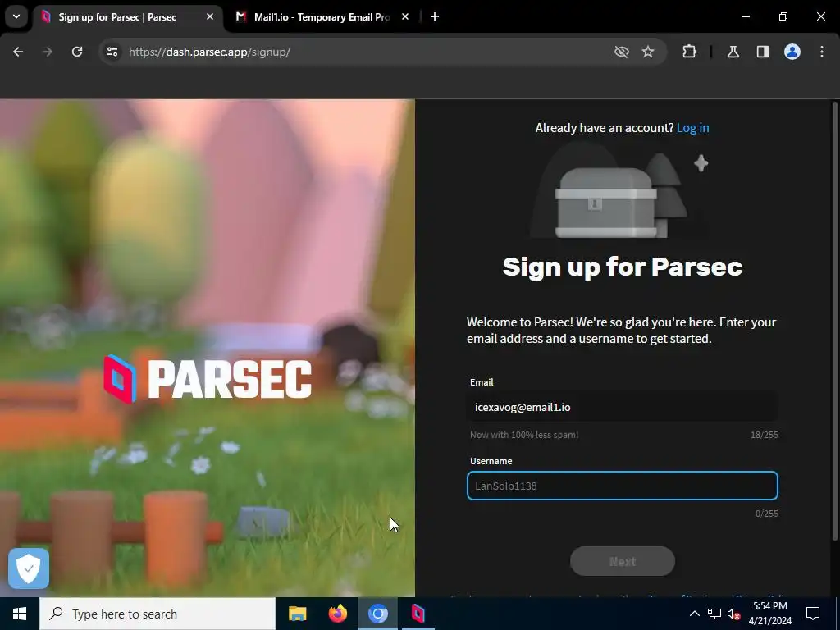The image size is (840, 630).
Task: Click the Email field with icexavog@email1.io
Action: 623,407
